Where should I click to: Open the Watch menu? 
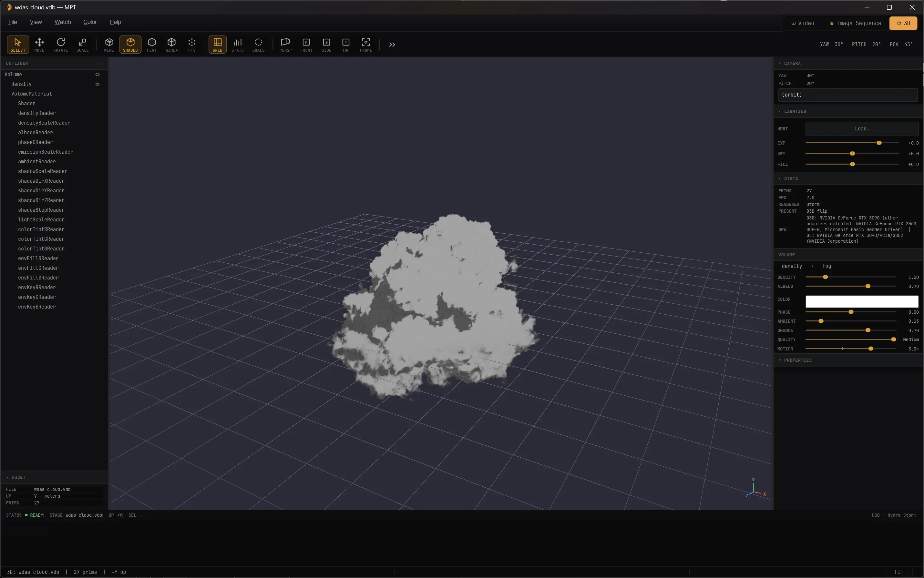(63, 22)
